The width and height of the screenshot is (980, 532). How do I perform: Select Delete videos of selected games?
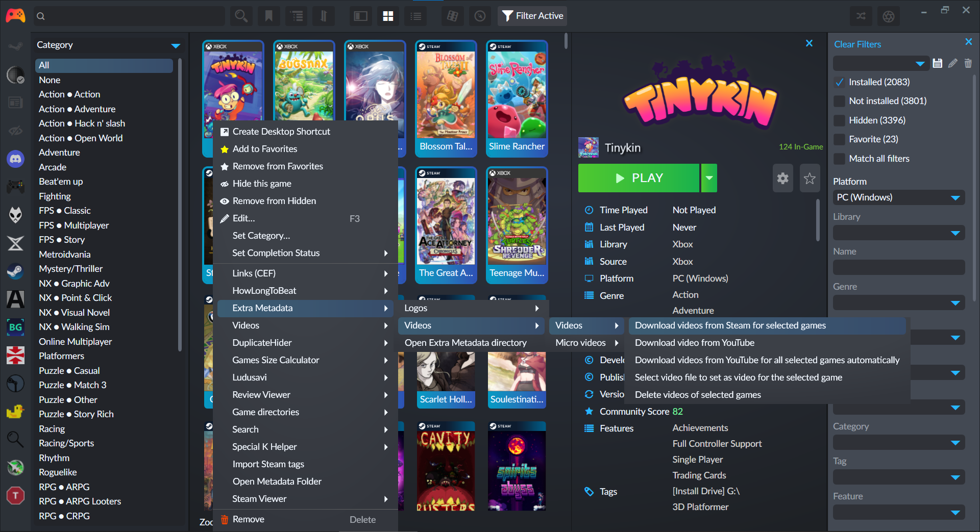coord(768,395)
